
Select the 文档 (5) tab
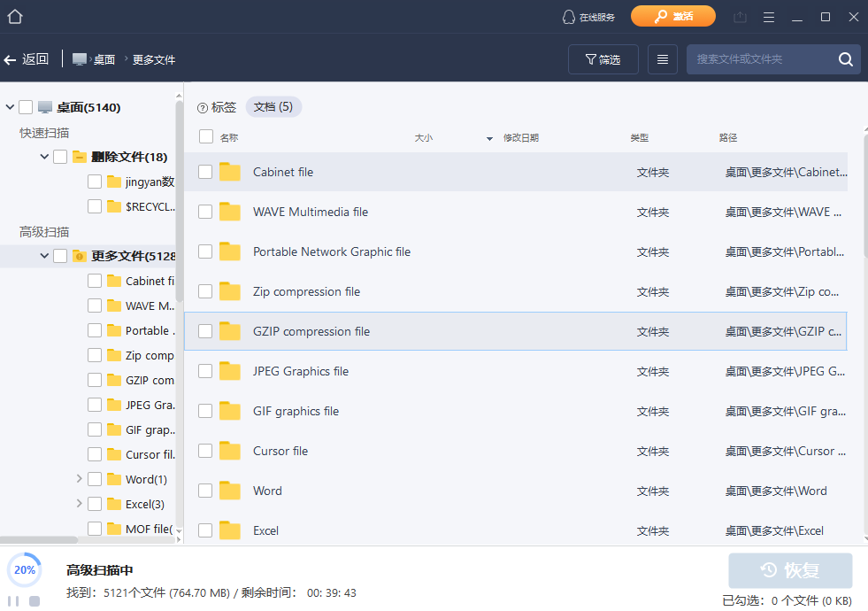coord(273,107)
